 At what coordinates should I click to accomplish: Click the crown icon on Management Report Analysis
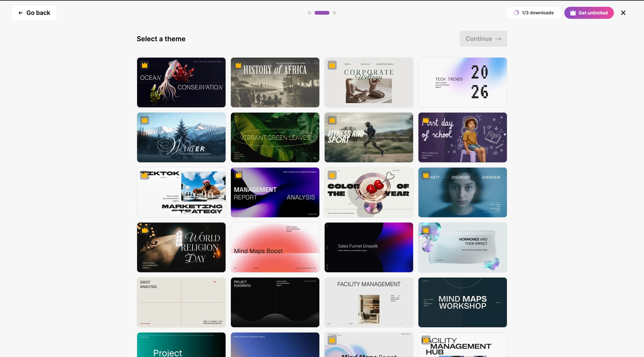coord(238,175)
